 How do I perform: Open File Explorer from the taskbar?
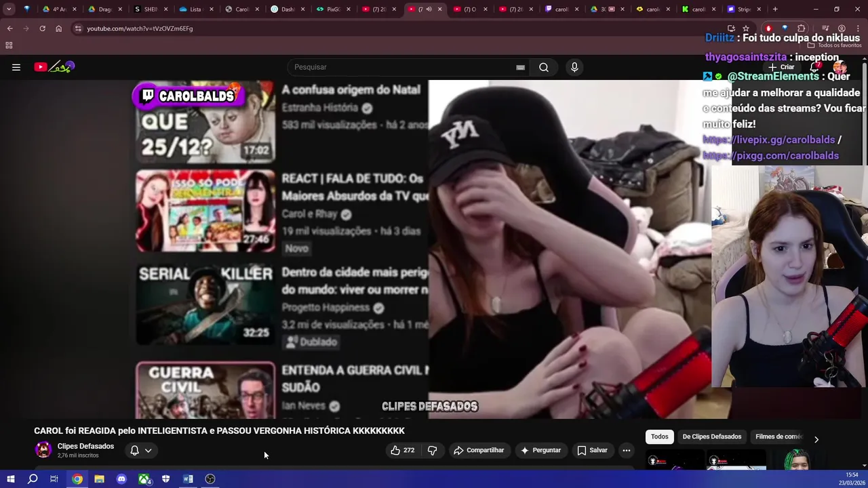pos(99,479)
